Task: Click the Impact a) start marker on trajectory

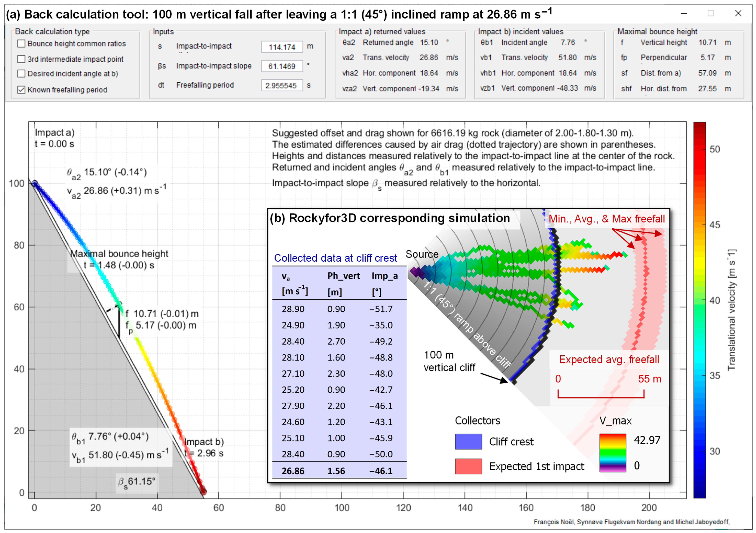Action: [x=34, y=183]
